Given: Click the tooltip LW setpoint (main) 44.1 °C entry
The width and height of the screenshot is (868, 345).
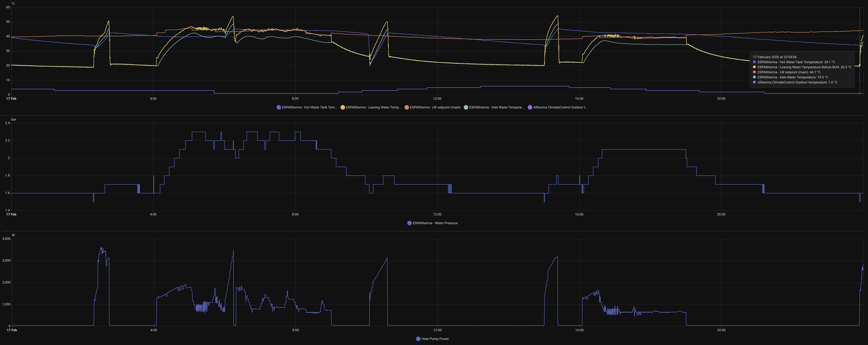Looking at the screenshot, I should pos(789,72).
